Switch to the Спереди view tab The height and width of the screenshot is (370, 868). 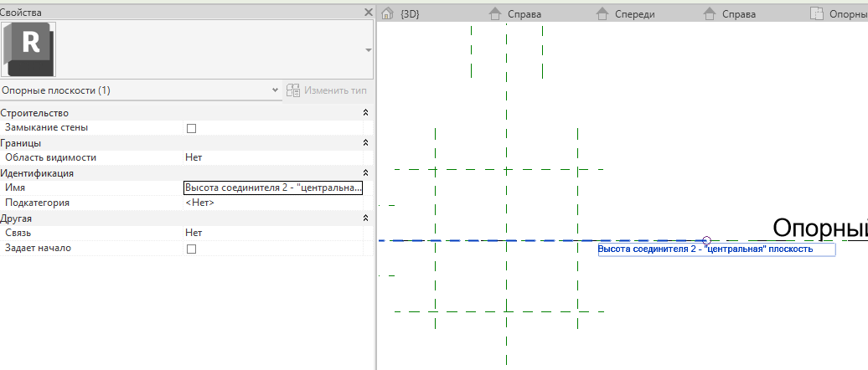[x=634, y=14]
